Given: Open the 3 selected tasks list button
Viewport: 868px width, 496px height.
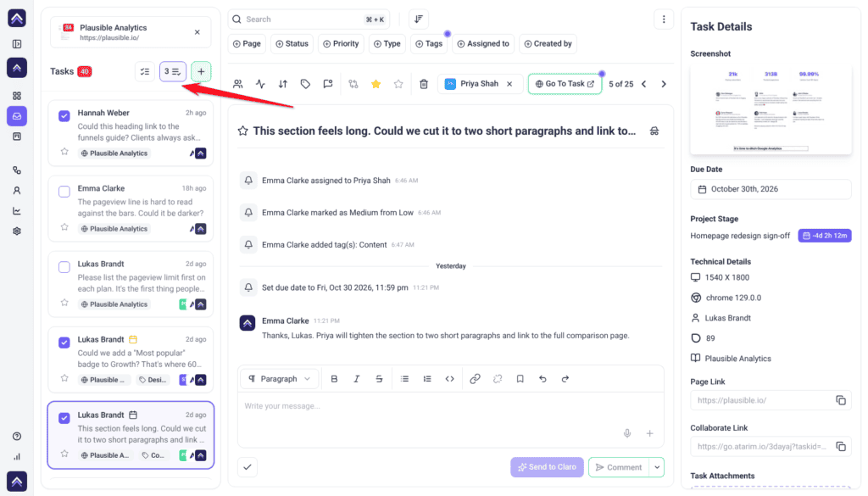Looking at the screenshot, I should pyautogui.click(x=173, y=71).
